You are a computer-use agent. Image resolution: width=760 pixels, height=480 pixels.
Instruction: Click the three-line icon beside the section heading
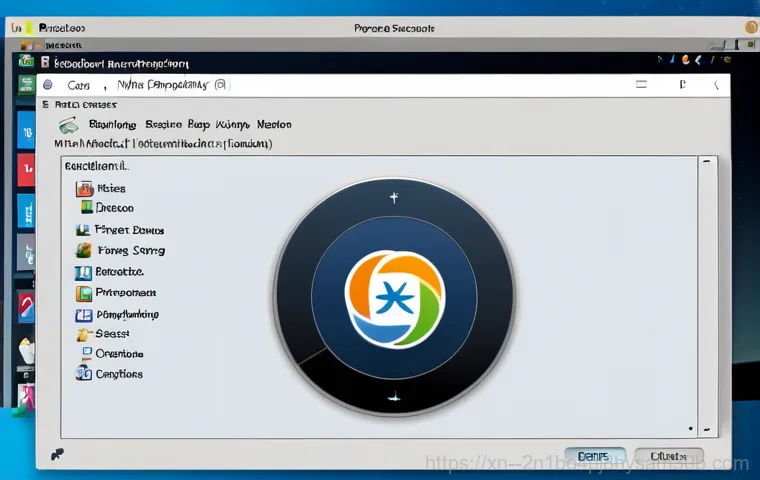pyautogui.click(x=45, y=104)
